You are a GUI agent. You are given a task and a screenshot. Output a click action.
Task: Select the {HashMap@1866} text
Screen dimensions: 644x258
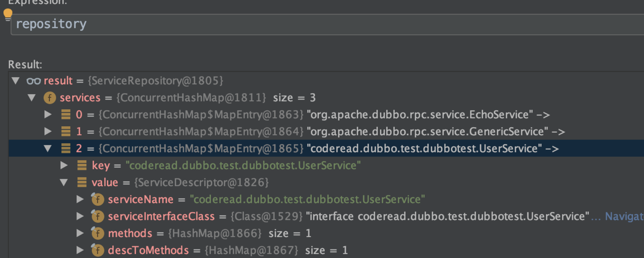pyautogui.click(x=215, y=233)
